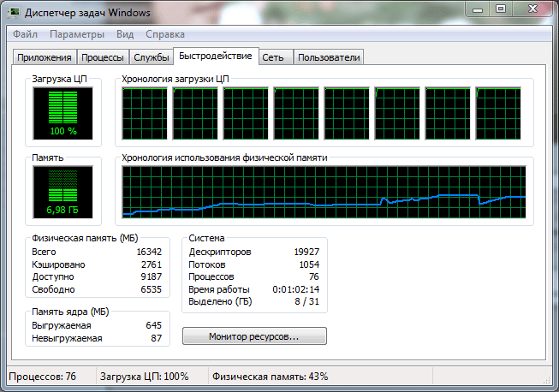559x392 pixels.
Task: Click available memory value 9187
Action: (x=152, y=276)
